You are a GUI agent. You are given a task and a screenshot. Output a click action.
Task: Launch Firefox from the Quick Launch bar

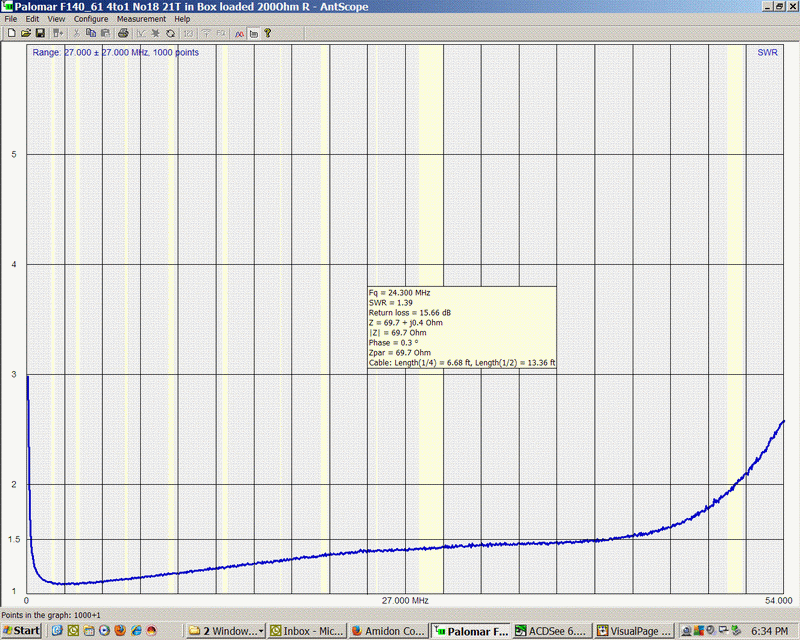[x=120, y=631]
